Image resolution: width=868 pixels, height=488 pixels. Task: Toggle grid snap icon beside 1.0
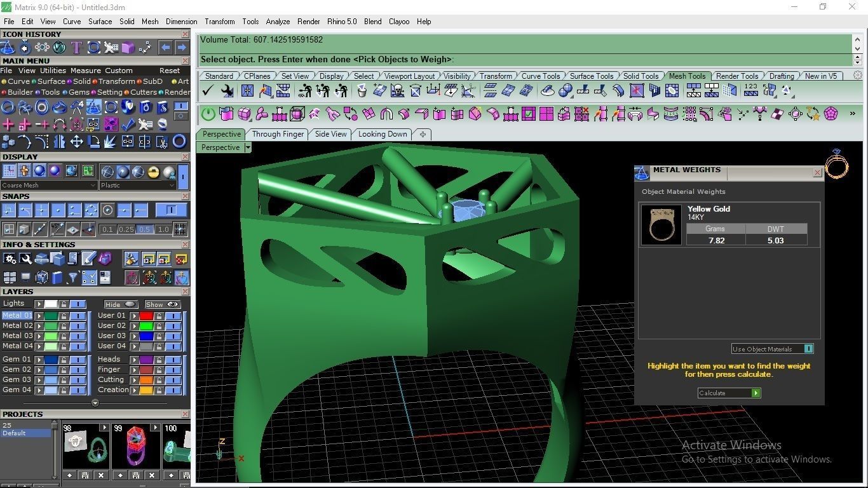(180, 229)
